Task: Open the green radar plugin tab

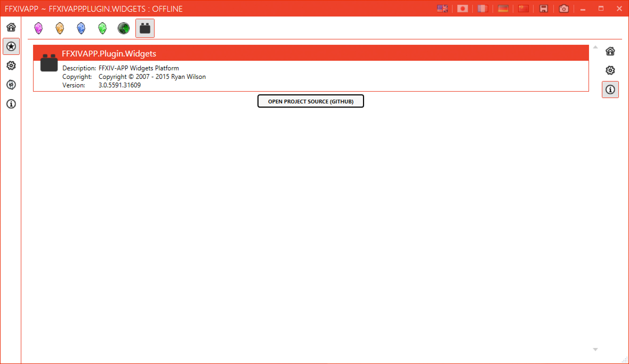Action: (x=124, y=28)
